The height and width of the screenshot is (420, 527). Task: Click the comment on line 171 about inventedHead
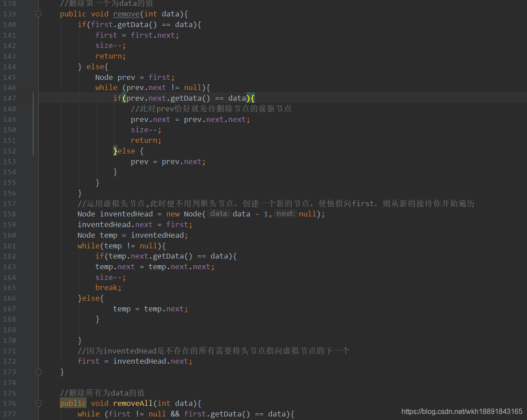point(214,351)
